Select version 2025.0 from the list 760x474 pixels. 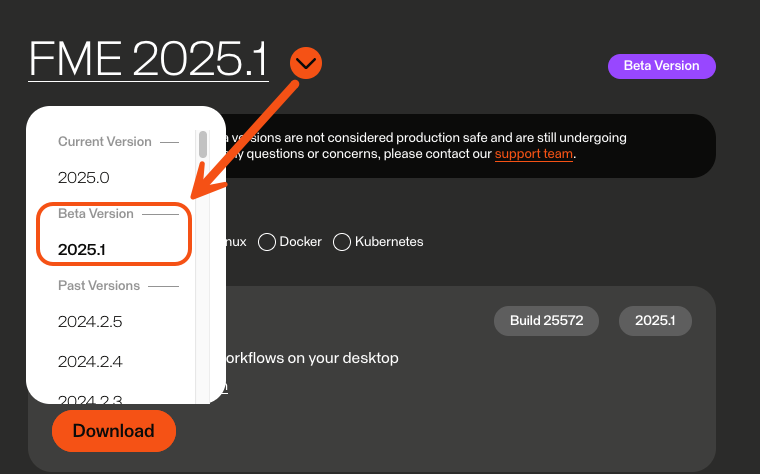pyautogui.click(x=83, y=177)
